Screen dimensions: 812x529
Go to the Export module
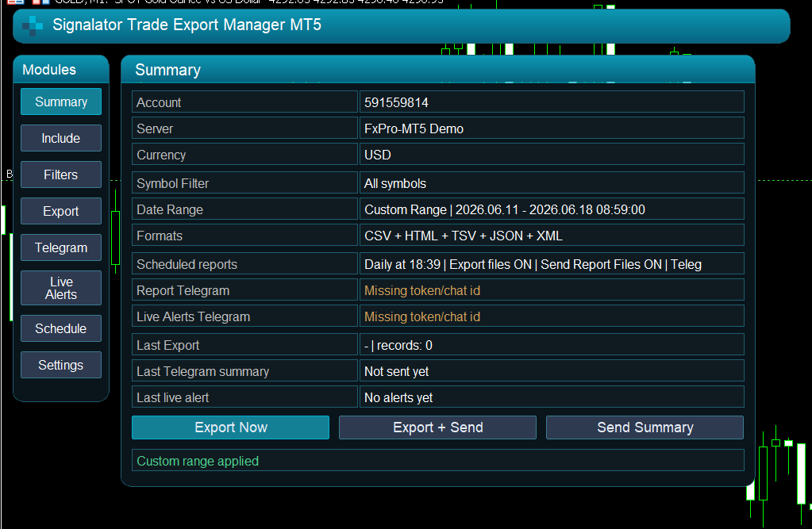click(61, 211)
